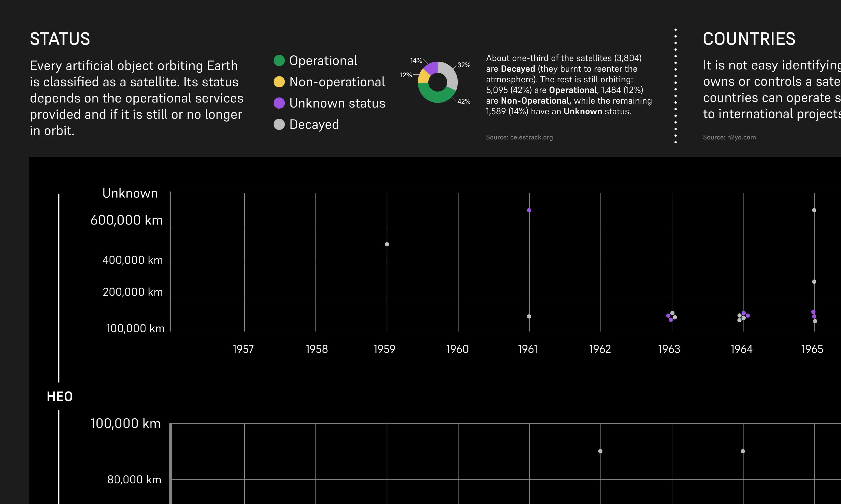The image size is (841, 504).
Task: Click the Source: celestrack.org text
Action: tap(519, 137)
